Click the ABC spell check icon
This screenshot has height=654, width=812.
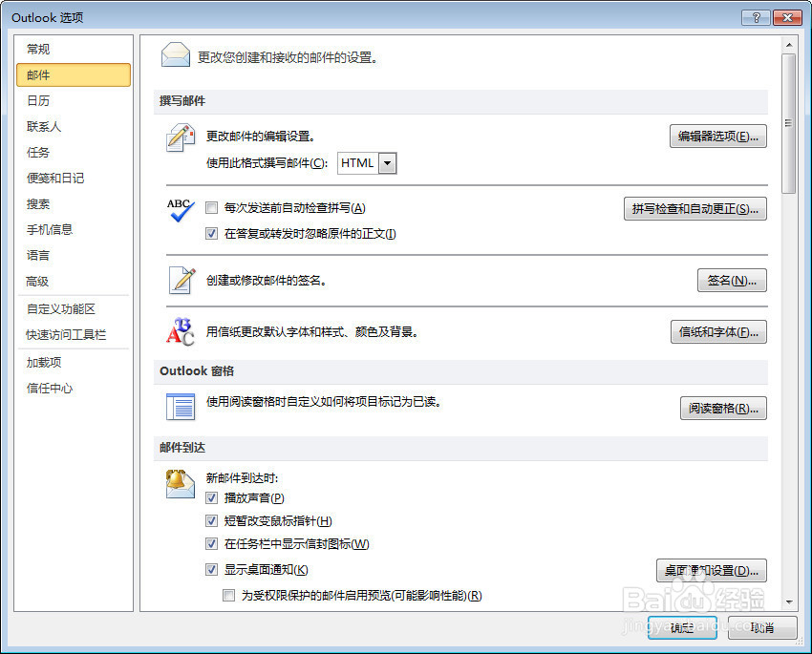pyautogui.click(x=181, y=210)
